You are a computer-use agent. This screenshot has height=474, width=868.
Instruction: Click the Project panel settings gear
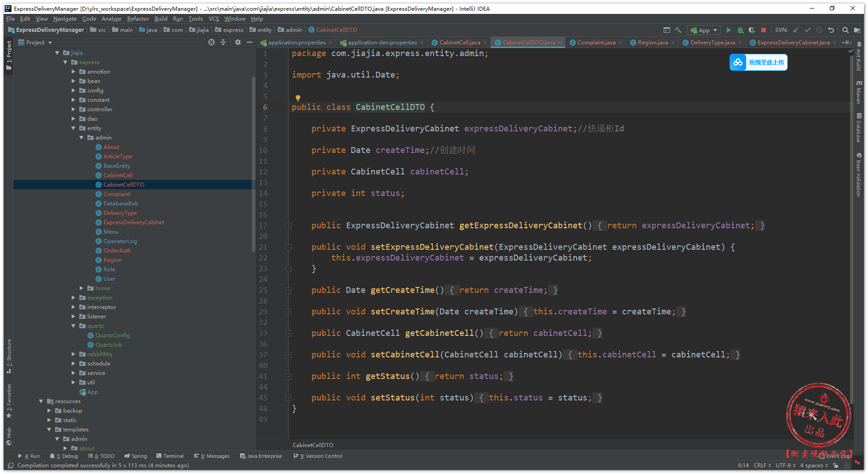tap(238, 42)
